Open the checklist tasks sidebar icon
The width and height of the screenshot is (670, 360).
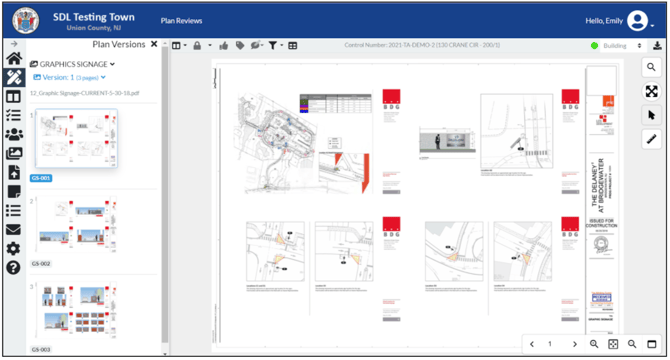(14, 115)
